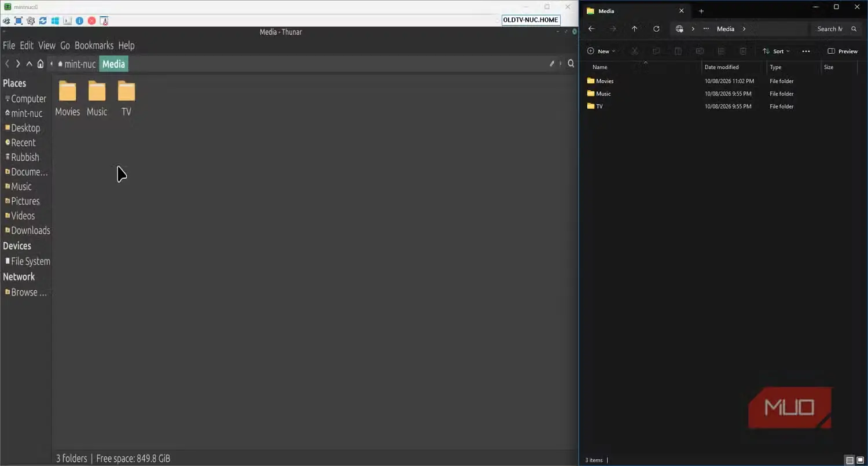Image resolution: width=868 pixels, height=466 pixels.
Task: Click Media breadcrumb in Explorer address bar
Action: coord(726,29)
